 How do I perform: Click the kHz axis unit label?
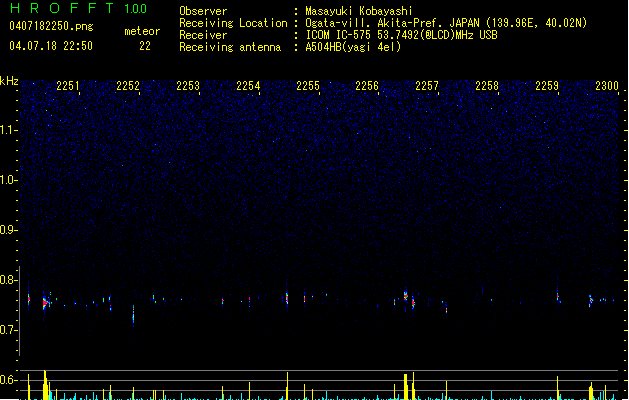9,81
